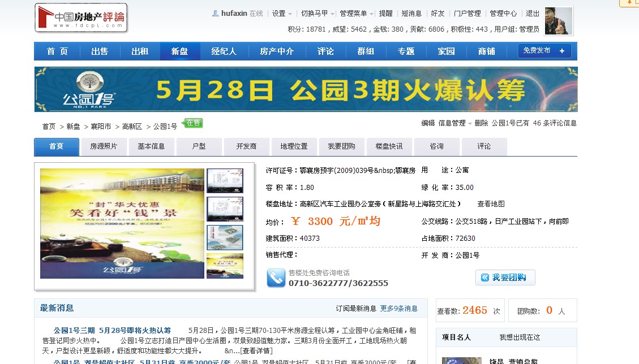Screen dimensions: 639x364
Task: Open 经纪人 in the navigation bar
Action: click(x=224, y=51)
